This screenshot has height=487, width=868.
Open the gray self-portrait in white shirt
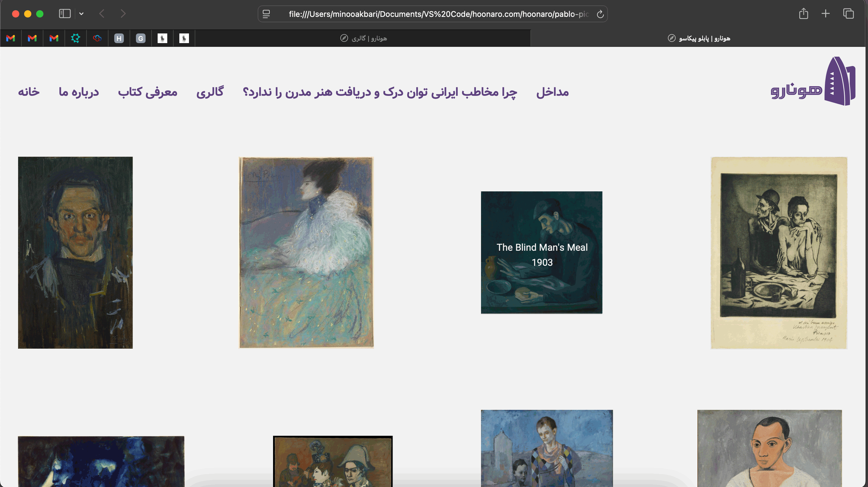[769, 448]
